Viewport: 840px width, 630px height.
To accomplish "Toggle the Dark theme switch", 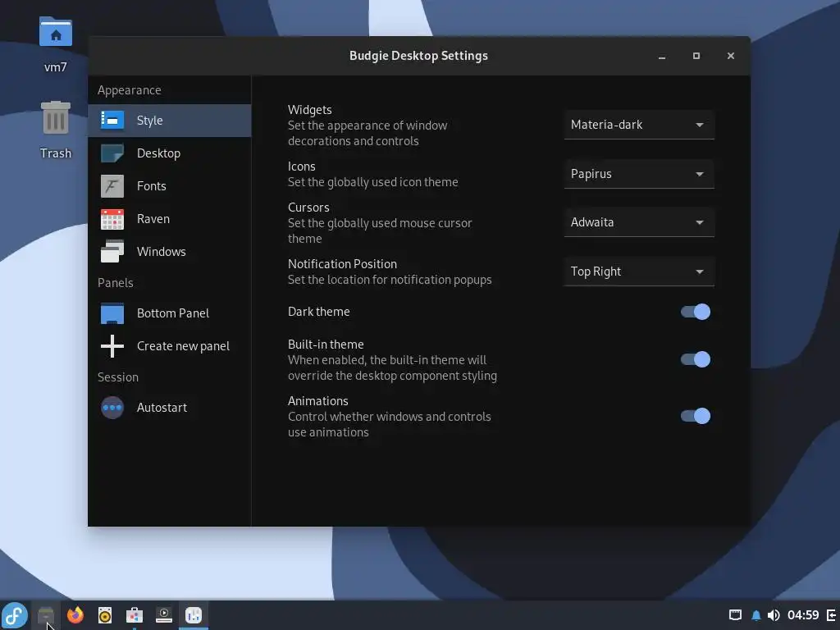I will pyautogui.click(x=696, y=312).
